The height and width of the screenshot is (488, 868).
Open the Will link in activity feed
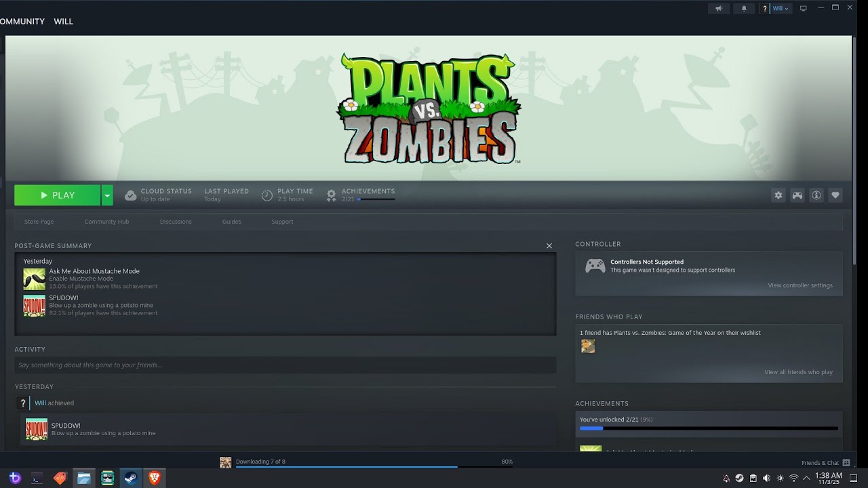click(41, 403)
